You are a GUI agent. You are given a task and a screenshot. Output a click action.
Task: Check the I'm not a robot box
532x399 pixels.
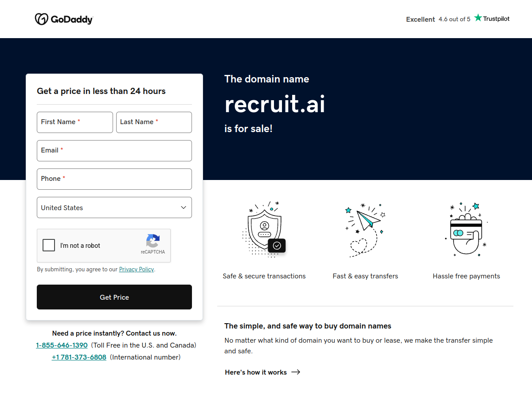tap(49, 245)
